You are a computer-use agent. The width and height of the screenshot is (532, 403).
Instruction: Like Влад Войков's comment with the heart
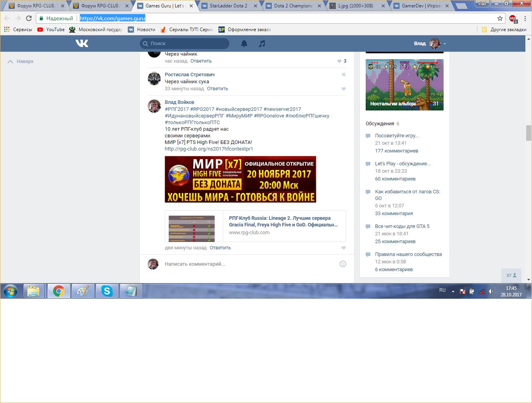pos(344,248)
